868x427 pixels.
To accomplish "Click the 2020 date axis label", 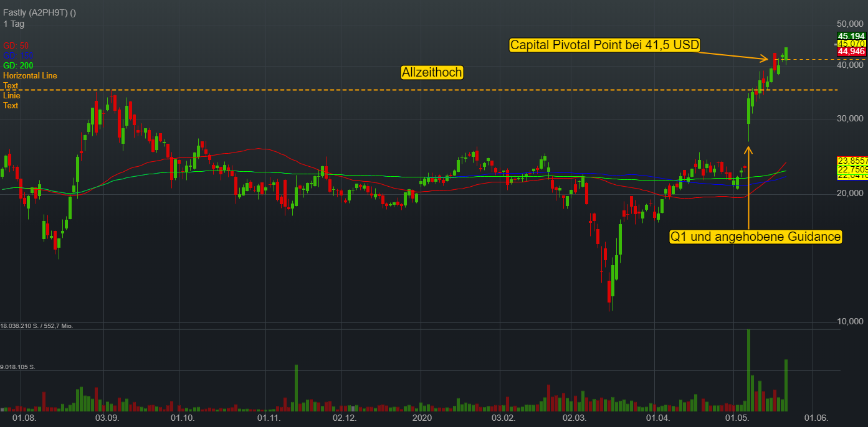I will point(422,418).
